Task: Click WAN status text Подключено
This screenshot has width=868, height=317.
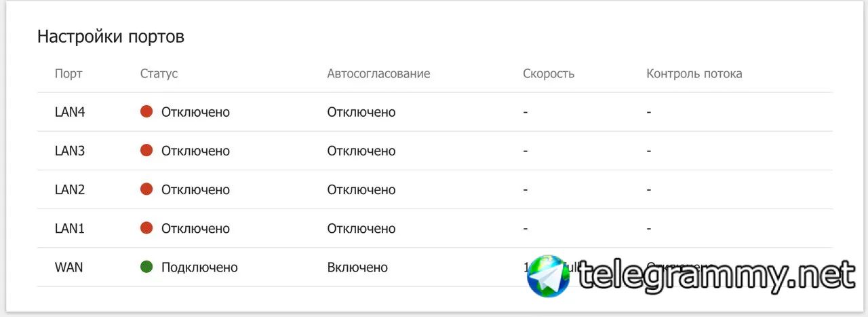Action: pyautogui.click(x=199, y=267)
